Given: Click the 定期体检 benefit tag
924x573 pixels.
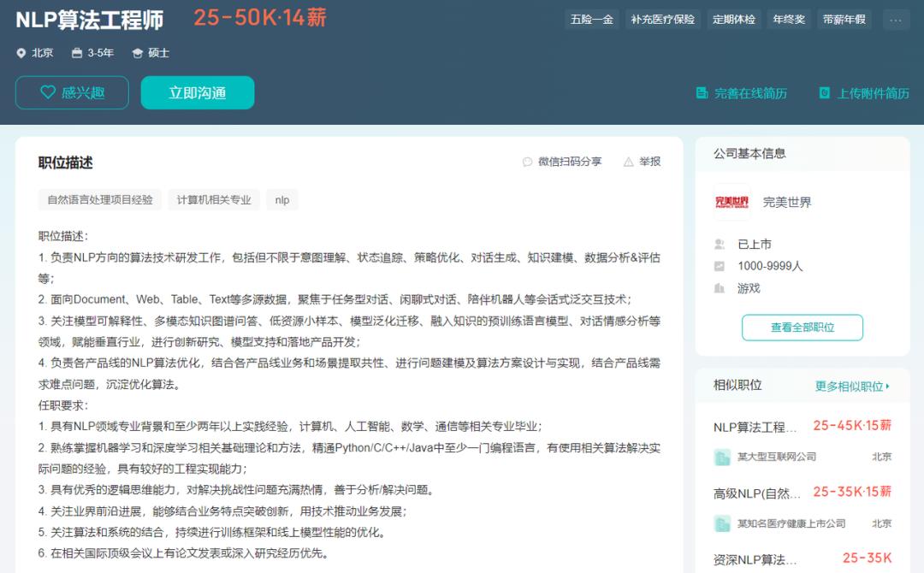Looking at the screenshot, I should [x=734, y=20].
